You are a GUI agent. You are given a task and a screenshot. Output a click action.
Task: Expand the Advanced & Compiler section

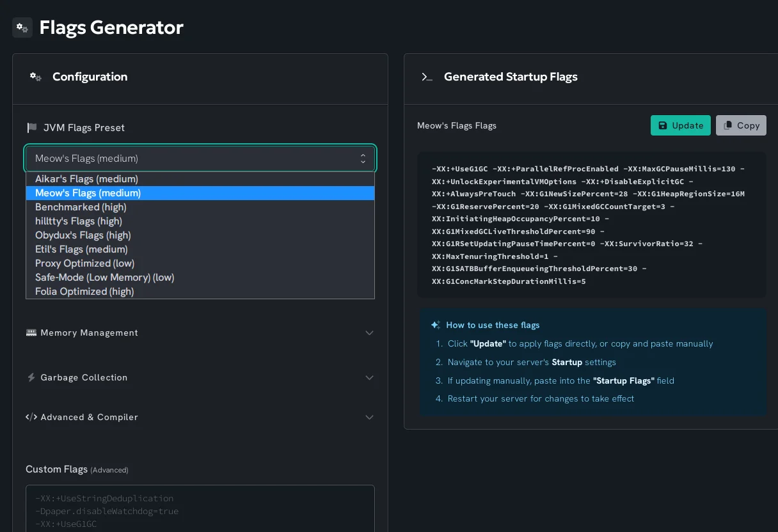click(x=369, y=417)
